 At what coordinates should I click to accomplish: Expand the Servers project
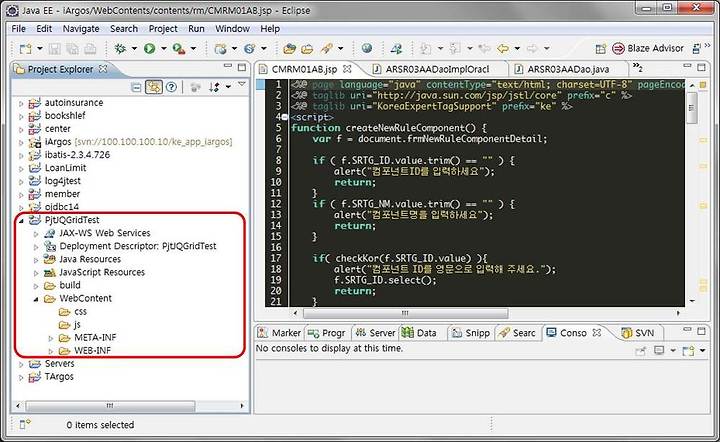21,364
